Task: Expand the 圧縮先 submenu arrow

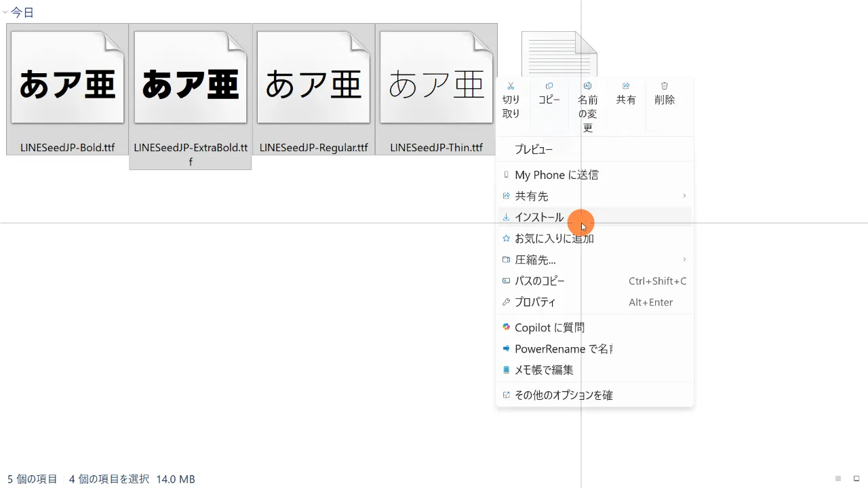Action: [684, 260]
